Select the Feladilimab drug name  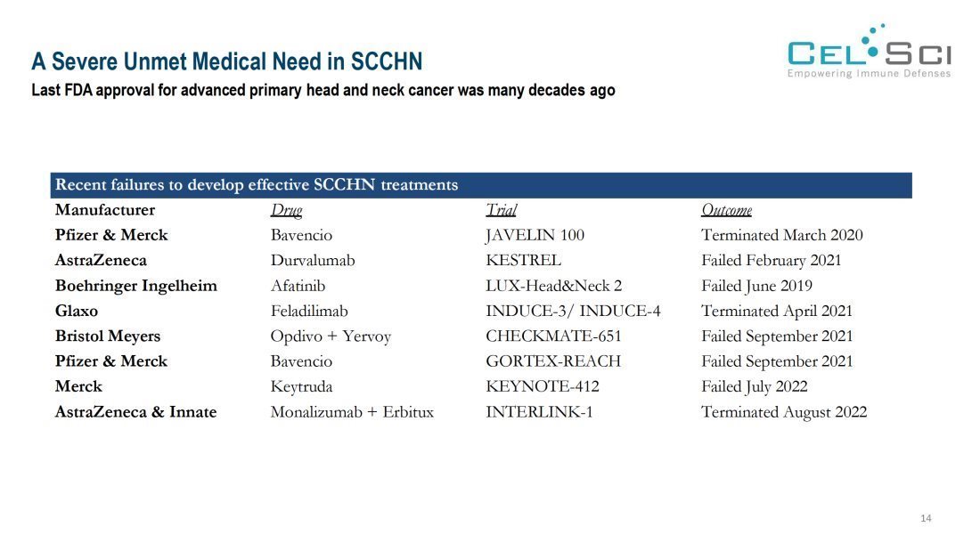point(309,312)
